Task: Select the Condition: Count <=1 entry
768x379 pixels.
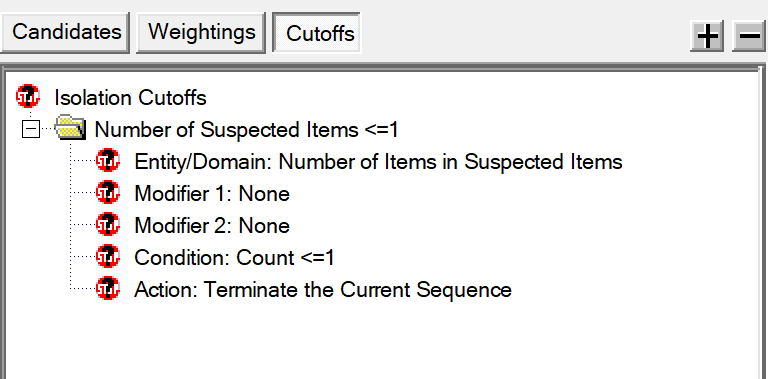Action: [x=234, y=258]
